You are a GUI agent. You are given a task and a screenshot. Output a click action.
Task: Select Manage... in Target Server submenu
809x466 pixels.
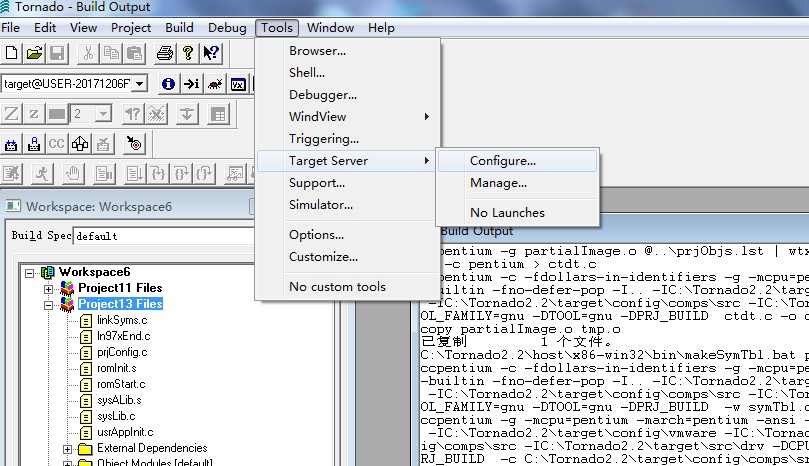pyautogui.click(x=517, y=183)
